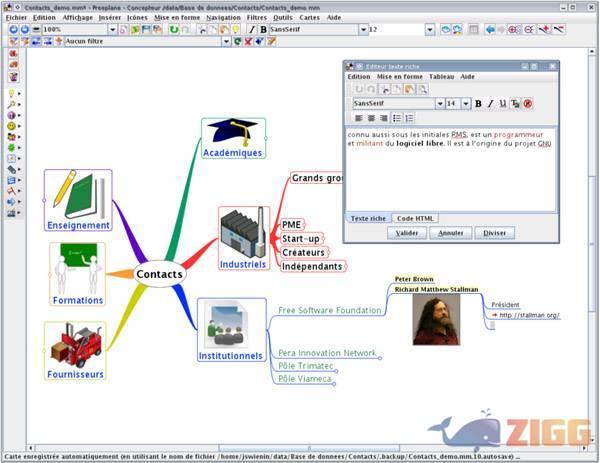Select the central Contacts node
This screenshot has height=463, width=600.
click(160, 273)
